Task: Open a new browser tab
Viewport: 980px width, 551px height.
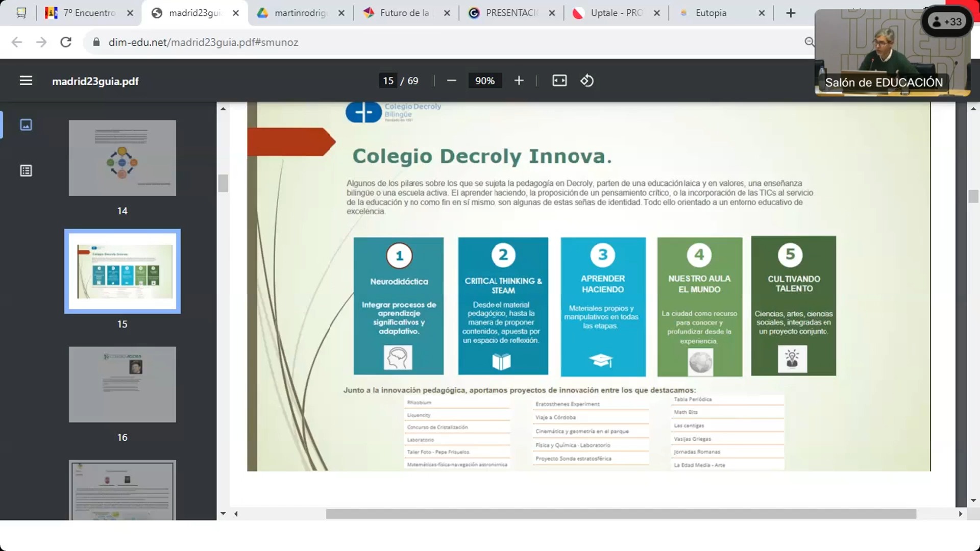Action: [791, 13]
